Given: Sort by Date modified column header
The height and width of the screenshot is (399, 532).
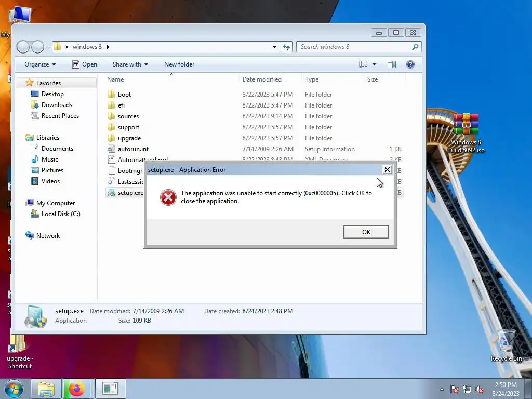Looking at the screenshot, I should click(270, 79).
